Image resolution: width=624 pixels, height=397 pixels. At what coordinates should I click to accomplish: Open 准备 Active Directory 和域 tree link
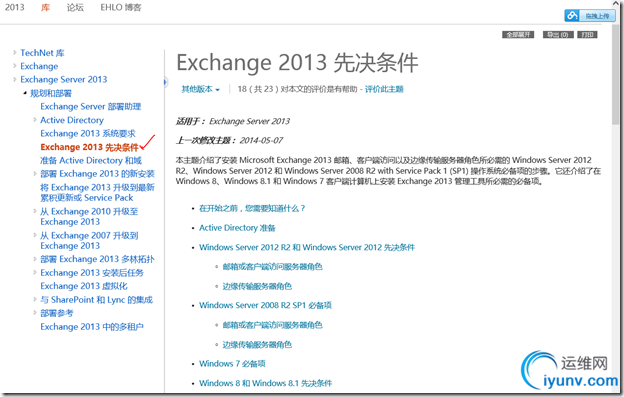click(x=91, y=160)
